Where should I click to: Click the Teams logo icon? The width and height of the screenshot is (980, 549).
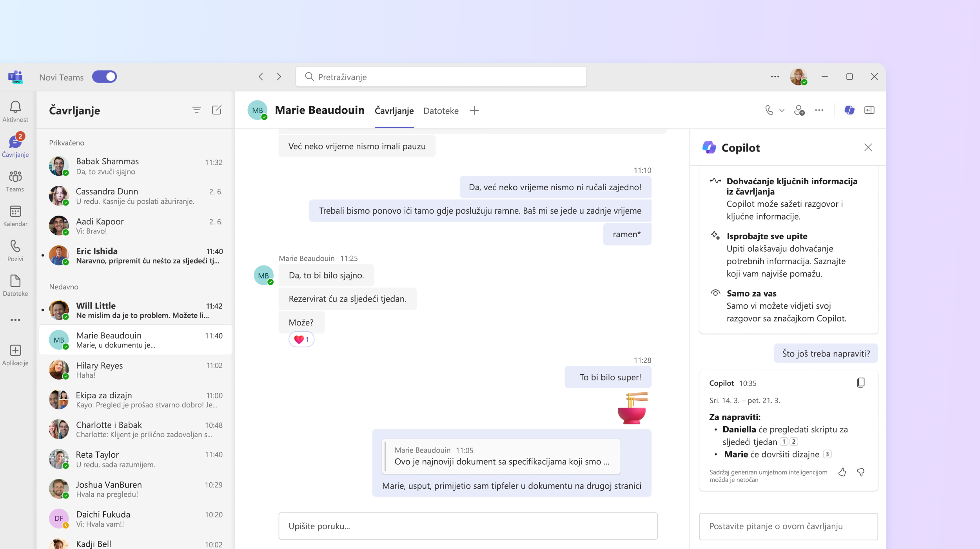(x=15, y=77)
